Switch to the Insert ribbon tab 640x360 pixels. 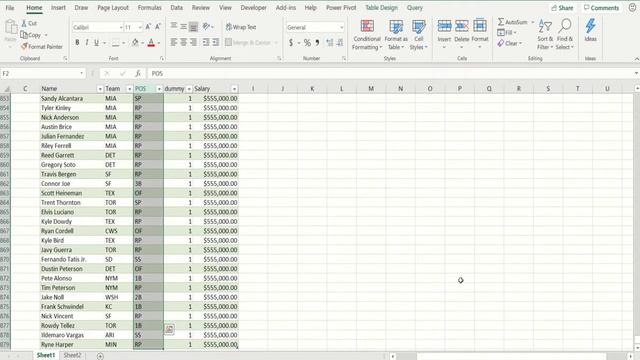(58, 8)
